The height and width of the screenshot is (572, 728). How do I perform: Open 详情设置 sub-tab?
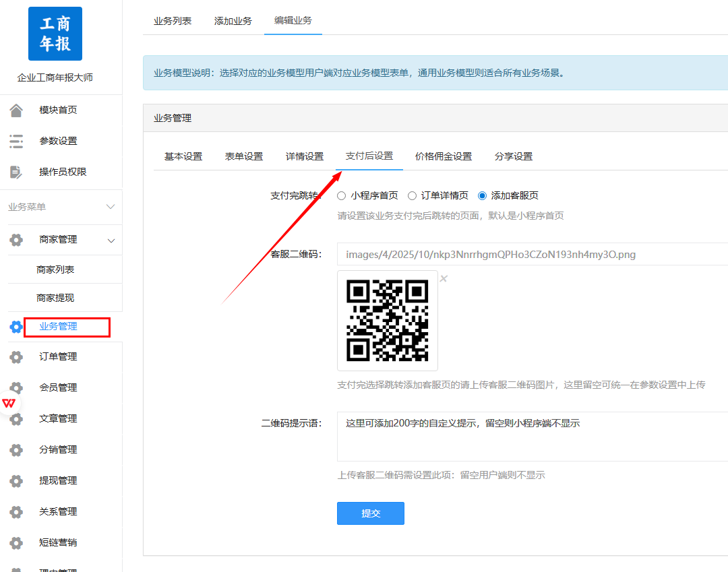(305, 156)
